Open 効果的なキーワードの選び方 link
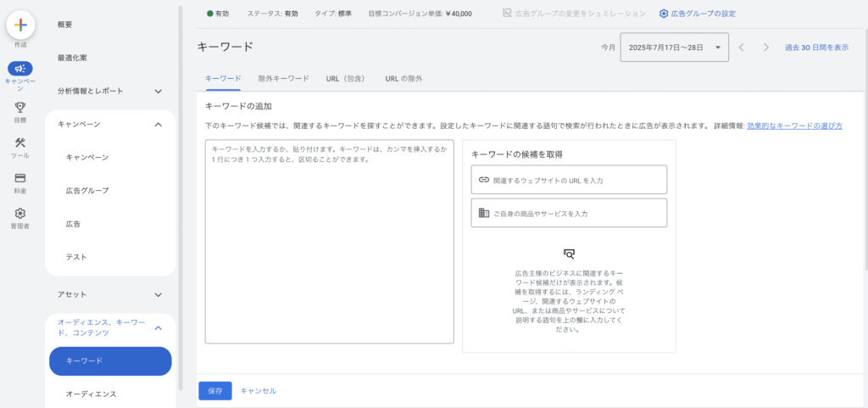 tap(795, 126)
